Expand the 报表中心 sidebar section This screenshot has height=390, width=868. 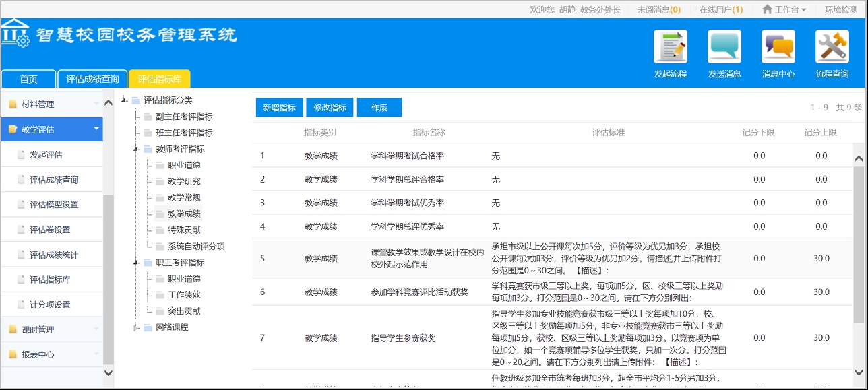pos(96,354)
